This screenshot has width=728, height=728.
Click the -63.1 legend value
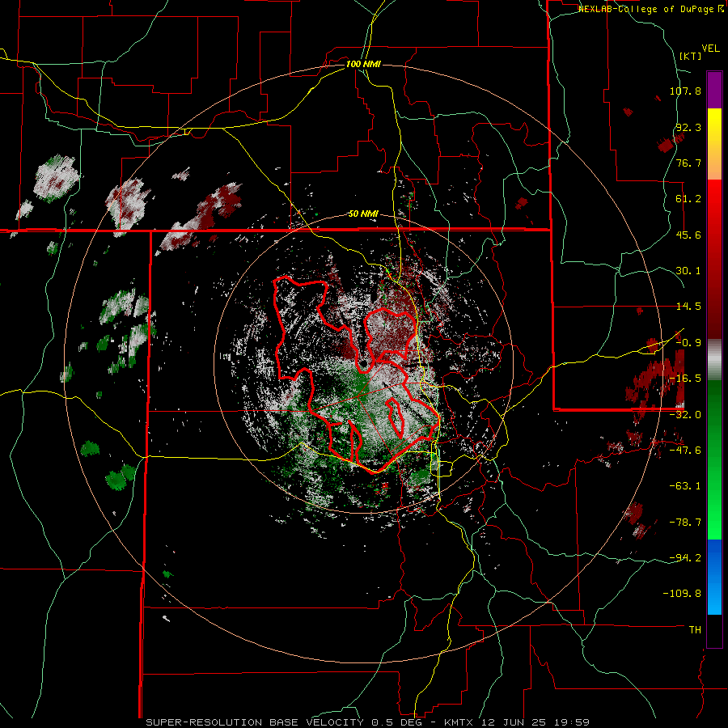685,486
